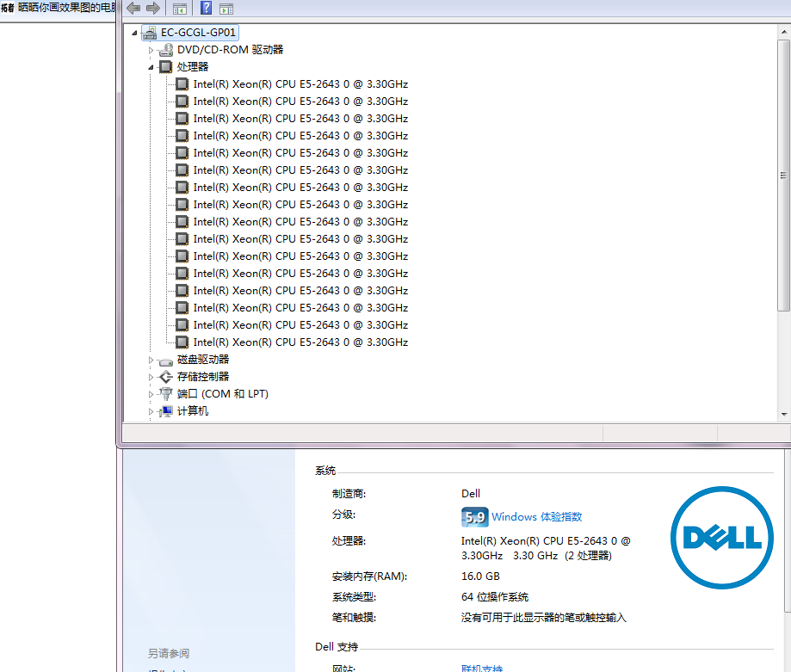The width and height of the screenshot is (791, 672).
Task: Expand the 端口 (COM 和 LPT) arrow
Action: click(x=151, y=394)
